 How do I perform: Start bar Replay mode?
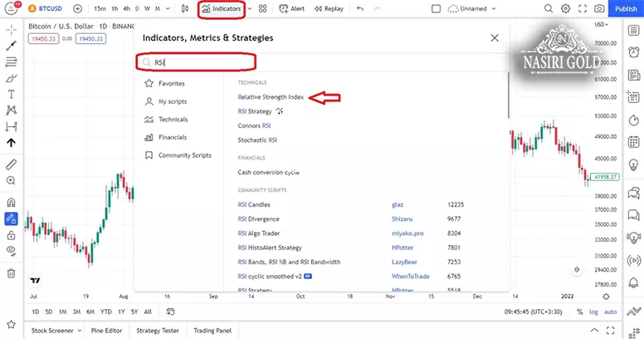[329, 8]
